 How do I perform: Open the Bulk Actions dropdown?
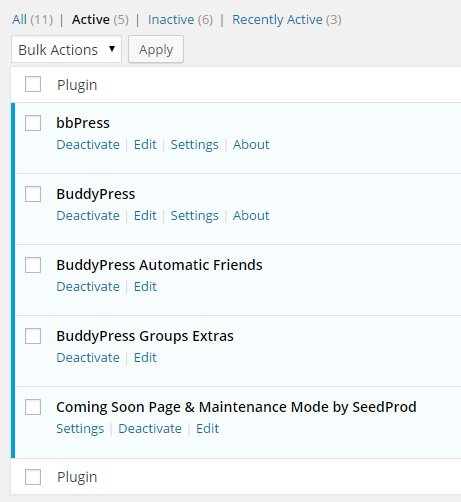point(66,49)
